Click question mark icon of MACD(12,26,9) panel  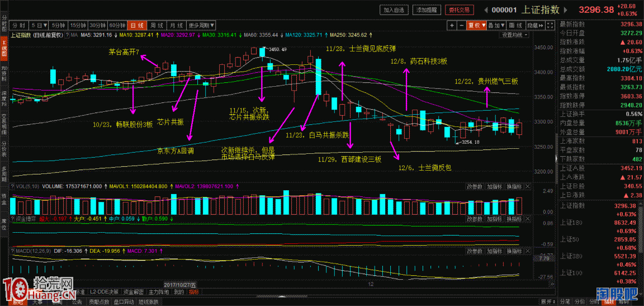click(x=13, y=250)
